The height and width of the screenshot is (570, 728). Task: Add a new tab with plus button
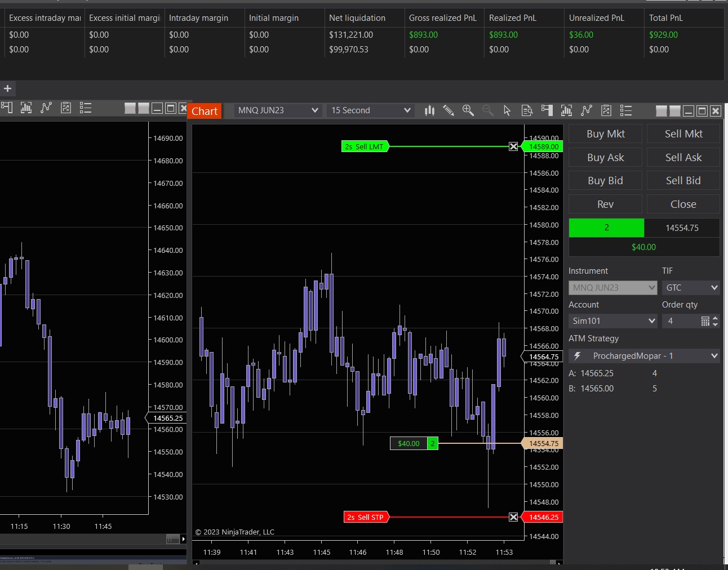click(x=8, y=88)
